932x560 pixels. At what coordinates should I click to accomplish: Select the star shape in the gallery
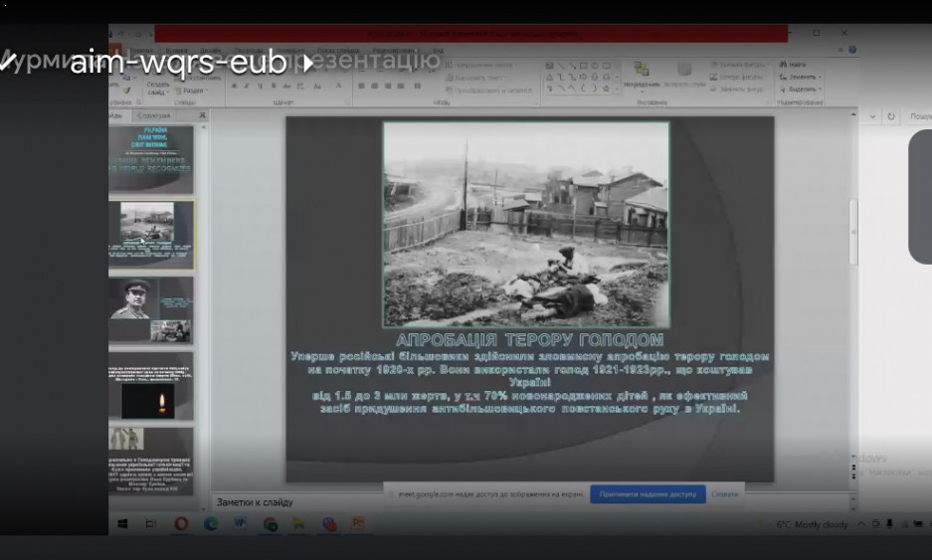click(606, 90)
